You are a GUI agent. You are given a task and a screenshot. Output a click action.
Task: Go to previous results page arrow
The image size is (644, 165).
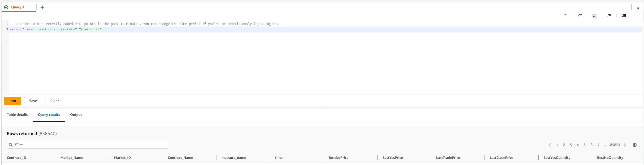[x=550, y=145]
